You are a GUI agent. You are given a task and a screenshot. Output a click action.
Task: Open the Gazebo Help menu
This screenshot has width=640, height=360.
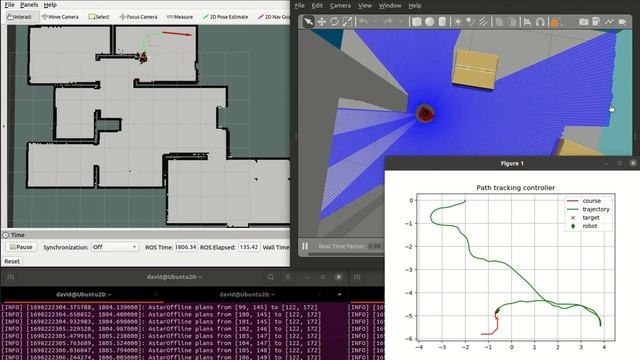415,6
